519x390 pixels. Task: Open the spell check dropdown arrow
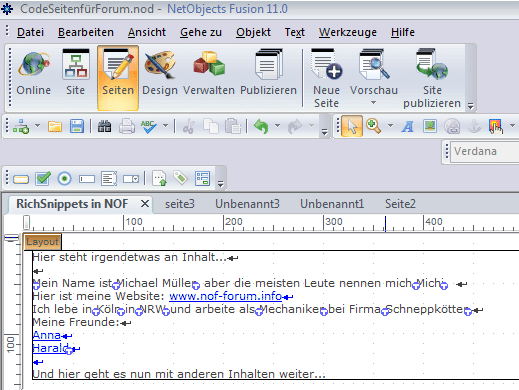coord(165,126)
